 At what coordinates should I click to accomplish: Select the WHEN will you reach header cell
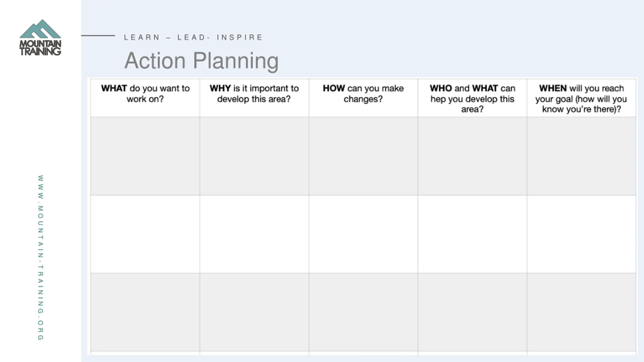tap(581, 98)
